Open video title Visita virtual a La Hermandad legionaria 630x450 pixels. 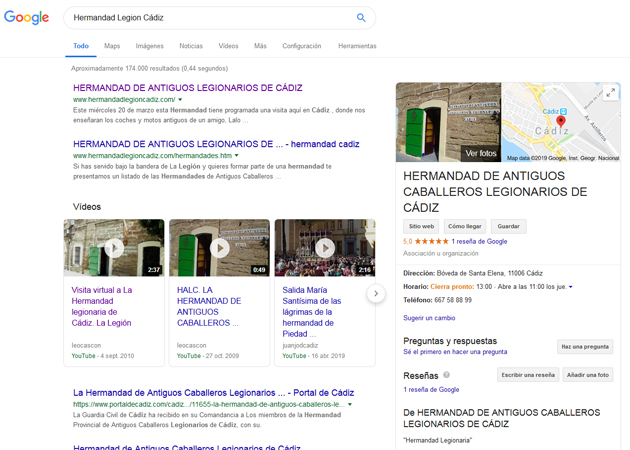102,306
